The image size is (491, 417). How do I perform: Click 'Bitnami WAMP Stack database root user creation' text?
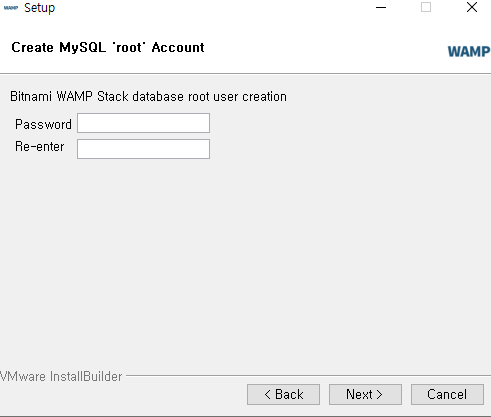point(148,97)
